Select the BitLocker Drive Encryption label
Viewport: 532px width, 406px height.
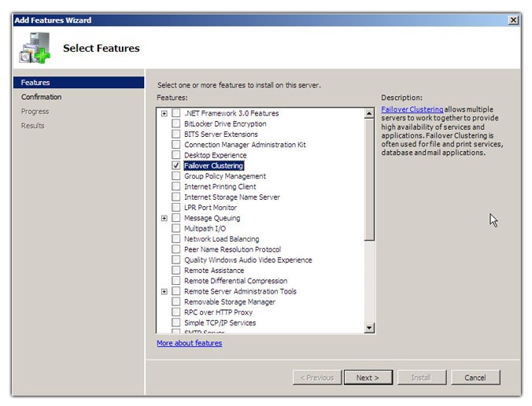[x=225, y=124]
